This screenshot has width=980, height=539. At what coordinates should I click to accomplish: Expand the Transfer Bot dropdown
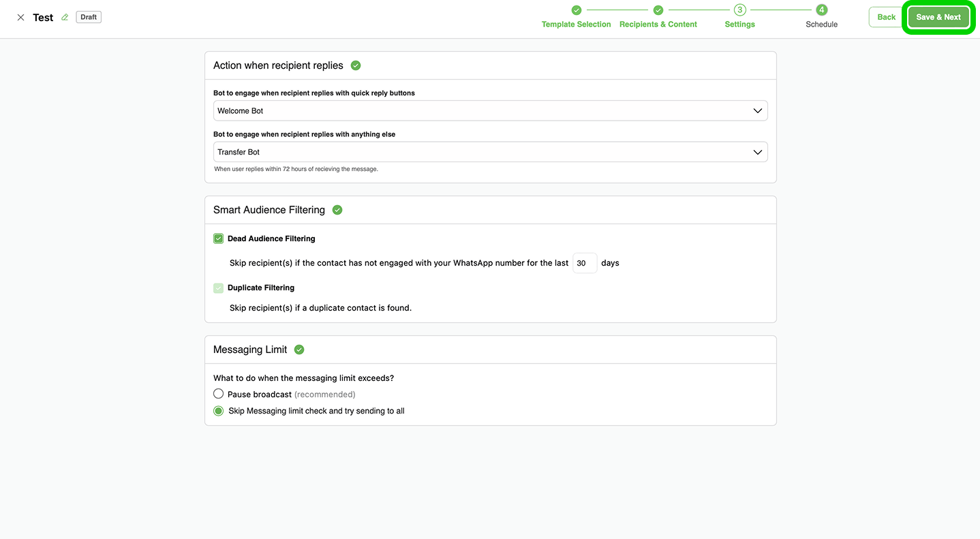click(490, 152)
